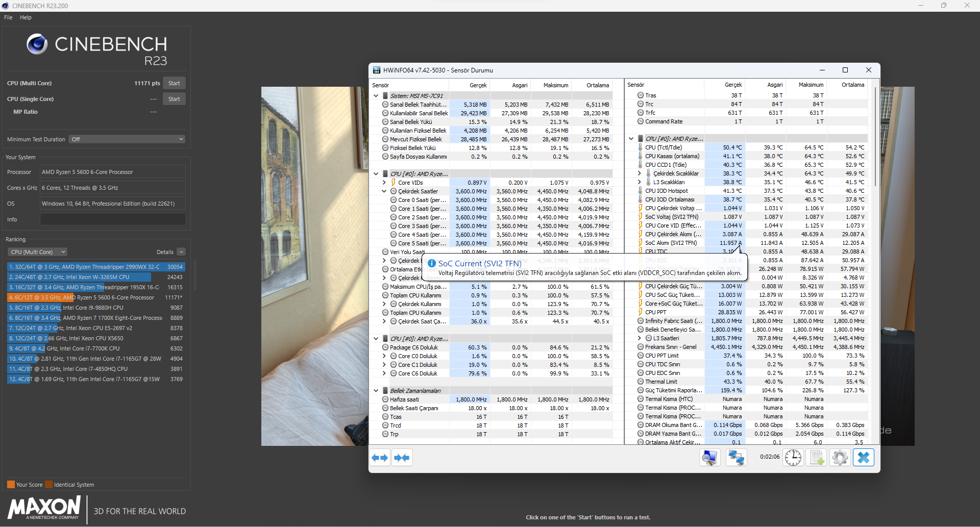The width and height of the screenshot is (980, 527).
Task: Click the clock icon beside Hafıza saati
Action: (385, 399)
